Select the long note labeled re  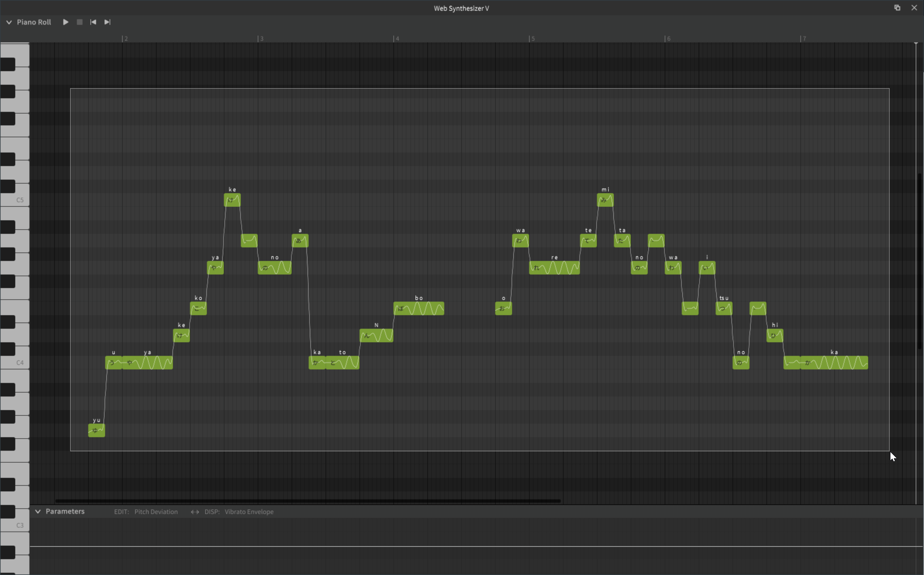[x=554, y=268]
